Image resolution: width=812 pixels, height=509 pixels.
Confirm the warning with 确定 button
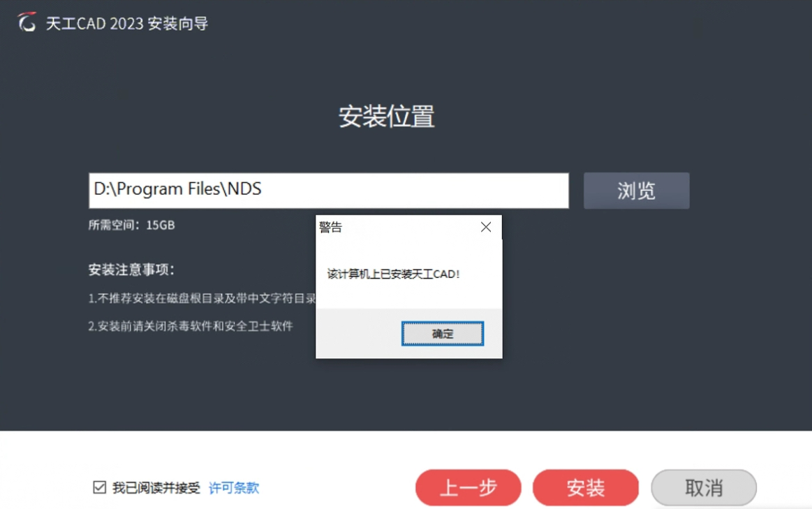[x=443, y=334]
